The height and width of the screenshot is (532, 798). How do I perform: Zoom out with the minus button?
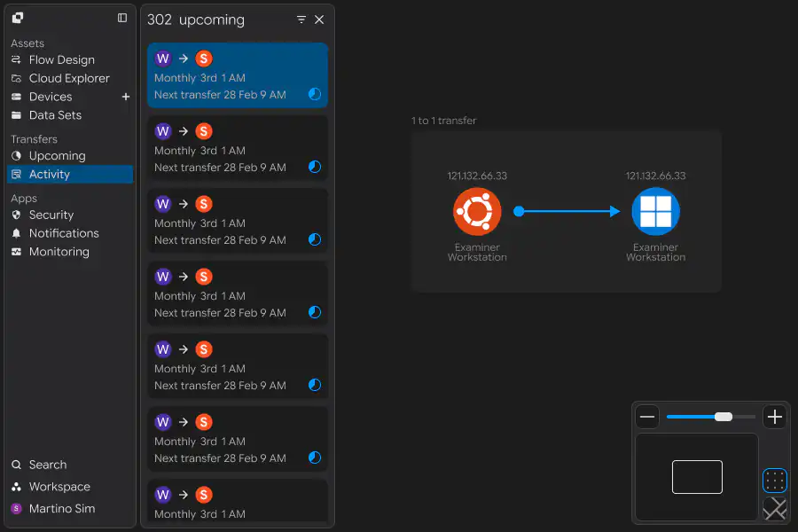click(647, 417)
